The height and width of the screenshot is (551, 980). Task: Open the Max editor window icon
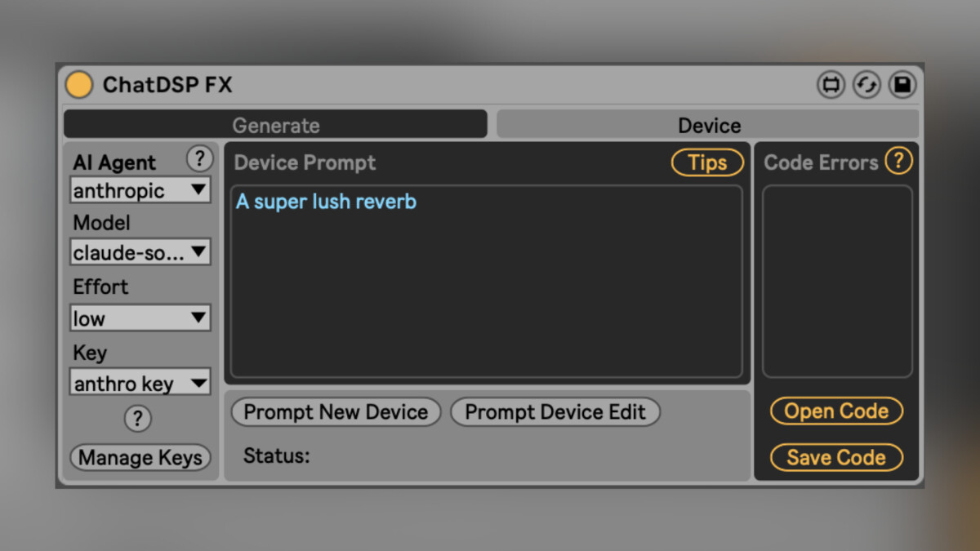(x=831, y=84)
